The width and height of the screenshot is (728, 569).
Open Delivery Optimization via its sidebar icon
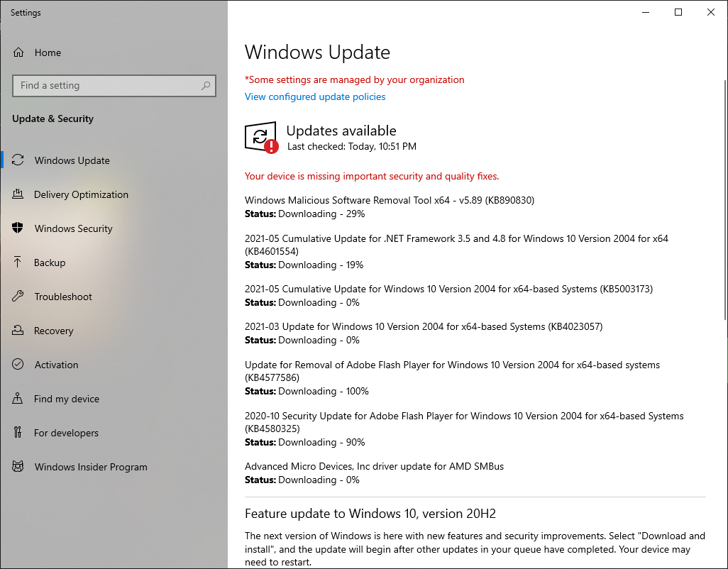click(x=18, y=194)
